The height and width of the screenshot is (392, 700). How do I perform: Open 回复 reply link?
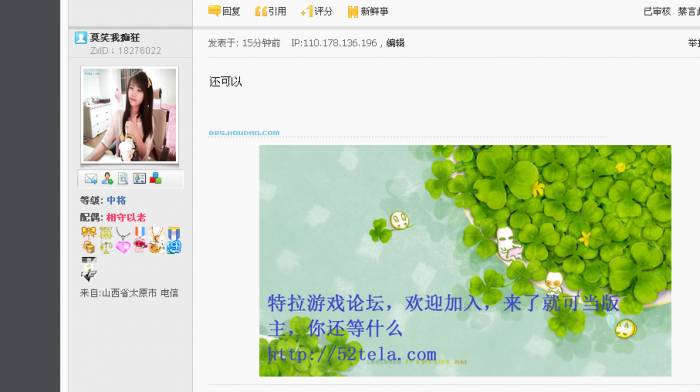pyautogui.click(x=231, y=12)
